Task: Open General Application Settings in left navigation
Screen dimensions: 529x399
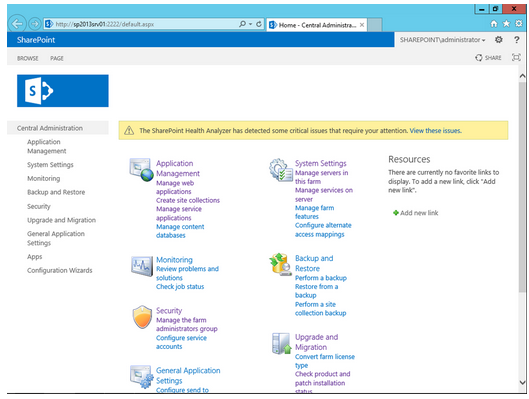Action: (x=56, y=238)
